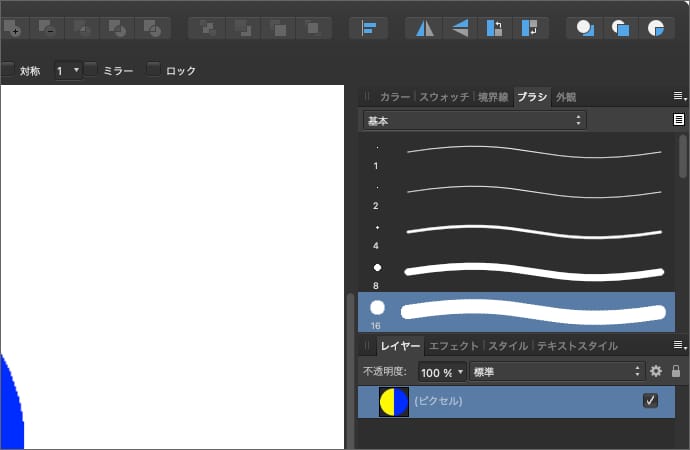The width and height of the screenshot is (690, 450).
Task: Select the ピクセル layer thumbnail
Action: click(x=394, y=402)
